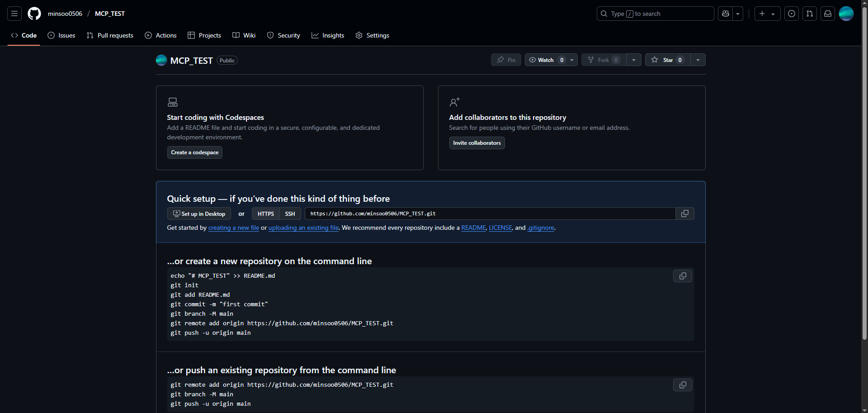Open the Security tab

pyautogui.click(x=283, y=35)
